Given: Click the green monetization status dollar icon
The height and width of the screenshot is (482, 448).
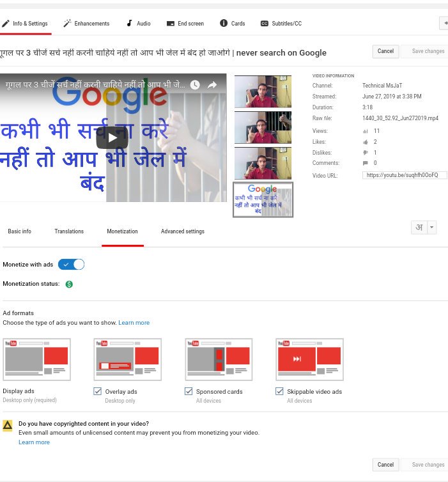Looking at the screenshot, I should (69, 284).
